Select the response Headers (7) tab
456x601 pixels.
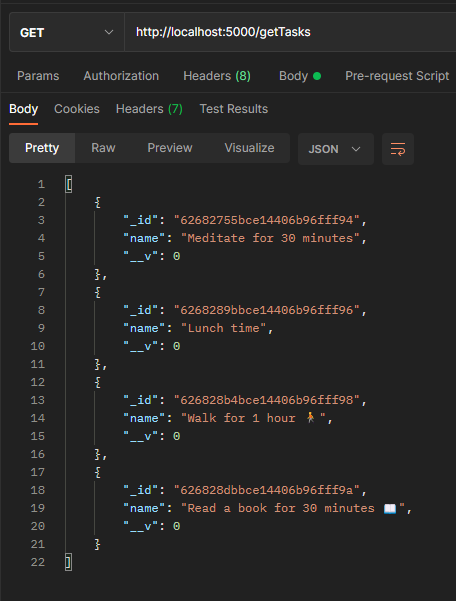coord(149,109)
